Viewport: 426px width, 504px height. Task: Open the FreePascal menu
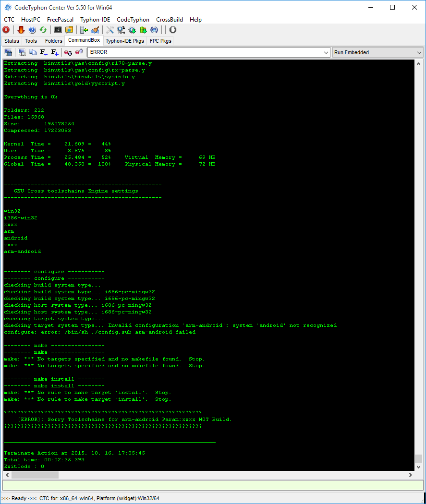pos(60,20)
